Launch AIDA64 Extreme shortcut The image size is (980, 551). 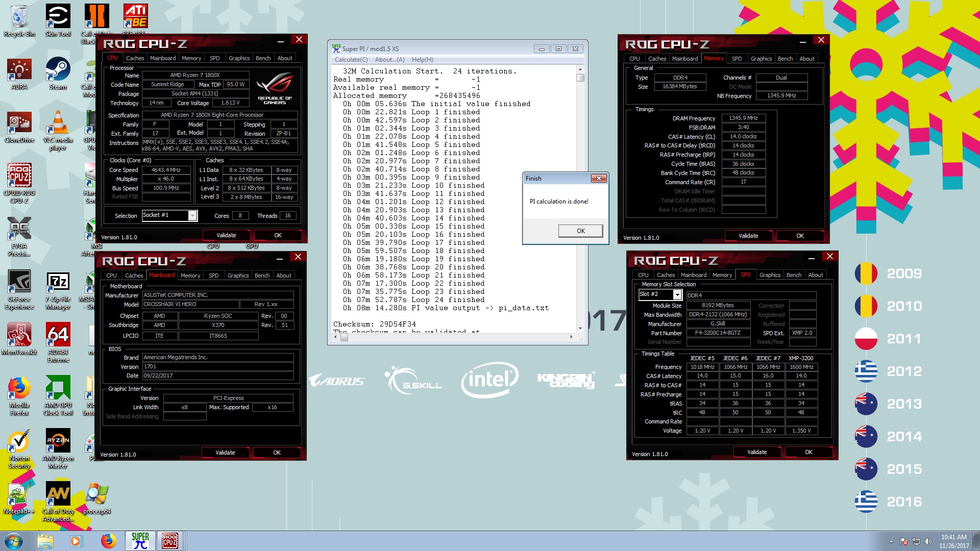click(x=58, y=342)
